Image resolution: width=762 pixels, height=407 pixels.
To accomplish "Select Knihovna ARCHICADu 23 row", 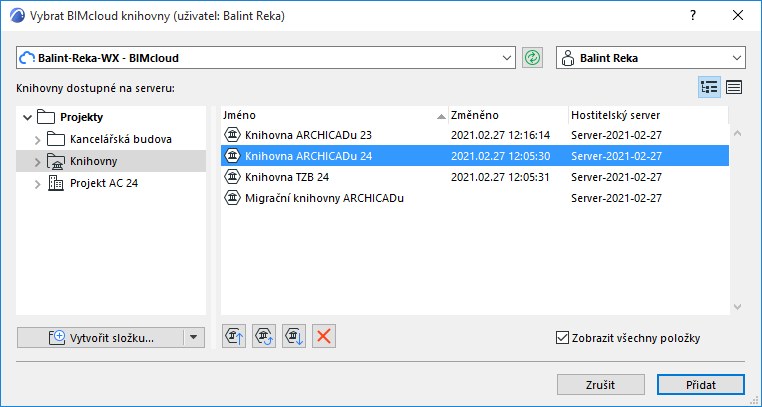I will [x=475, y=135].
